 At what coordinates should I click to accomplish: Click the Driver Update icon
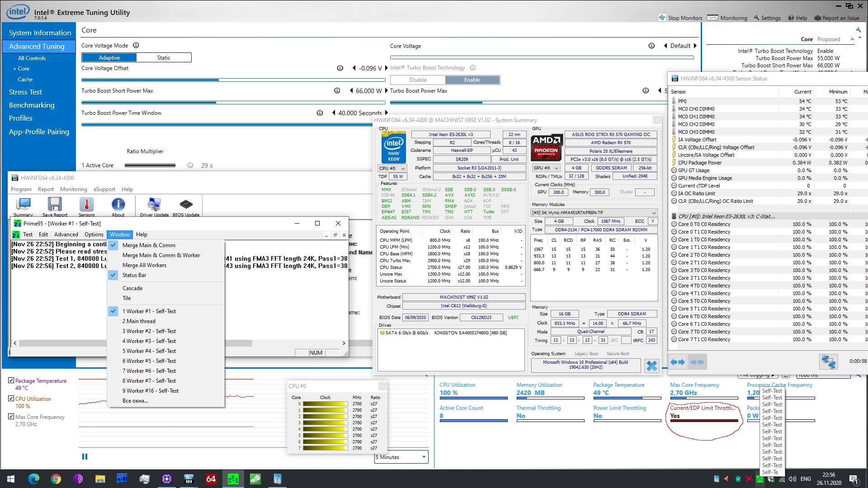(154, 205)
